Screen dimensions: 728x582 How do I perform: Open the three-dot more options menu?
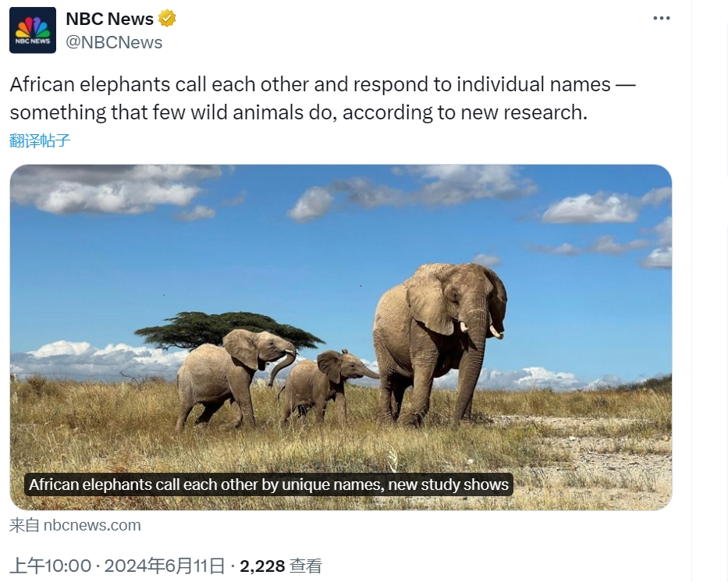point(661,18)
